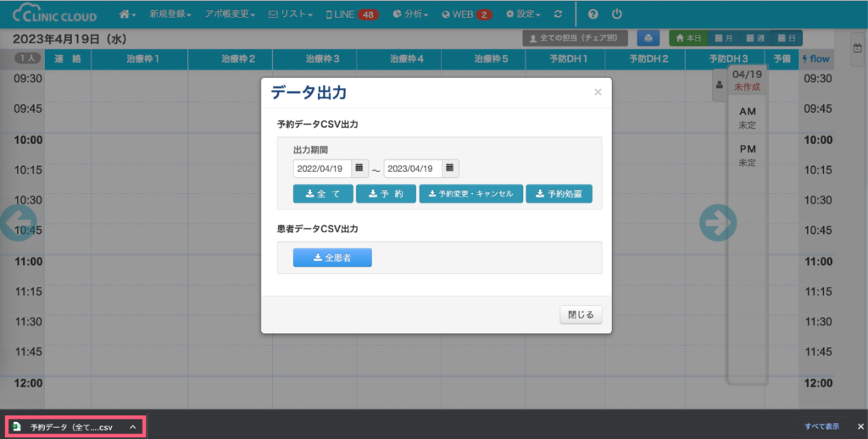
Task: Open the 分析 analysis menu
Action: coord(410,14)
